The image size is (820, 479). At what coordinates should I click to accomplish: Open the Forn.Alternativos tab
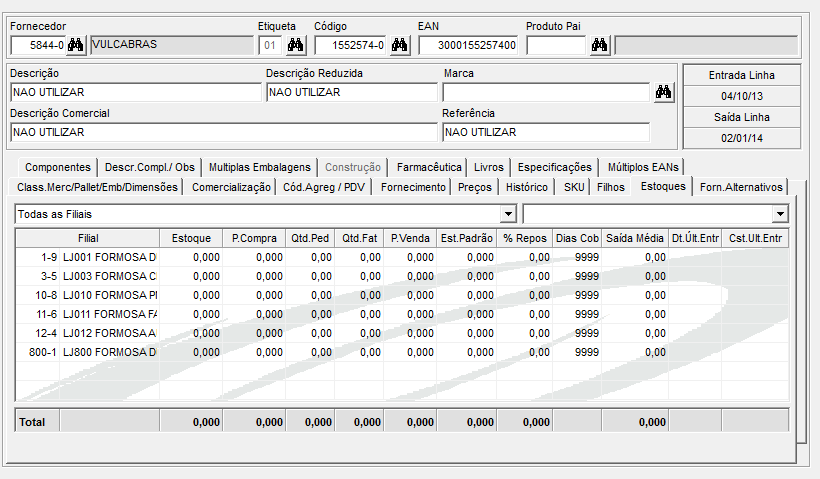coord(741,187)
